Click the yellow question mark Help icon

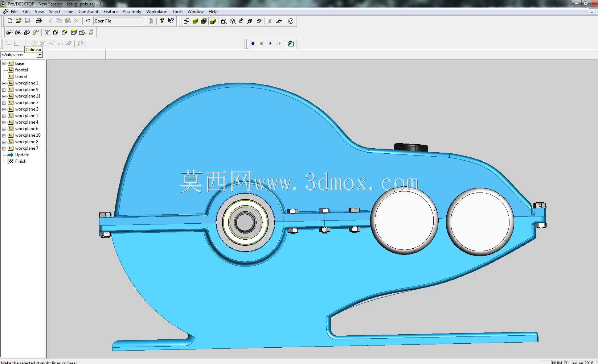pyautogui.click(x=162, y=21)
